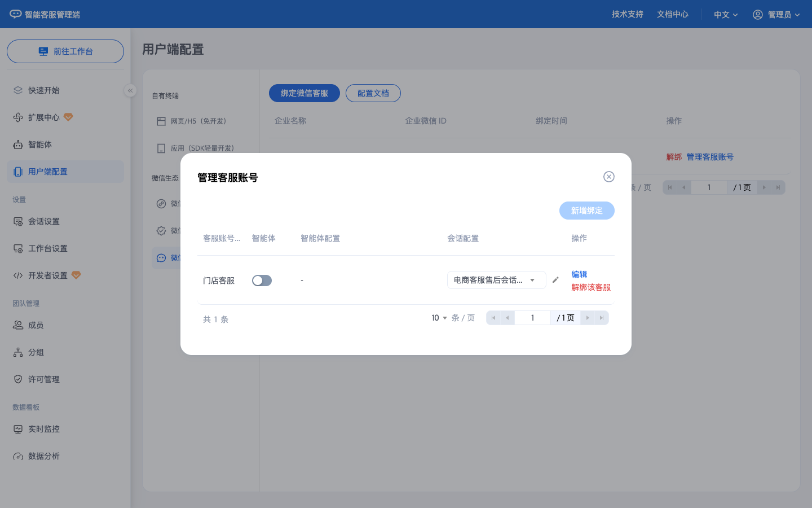
Task: Open 分组 under 团队管理
Action: 65,352
